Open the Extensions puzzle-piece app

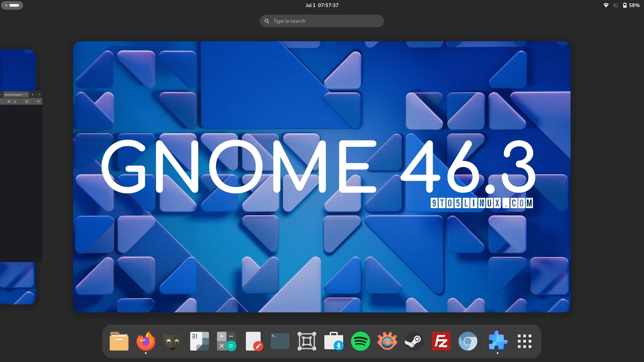[x=498, y=341]
